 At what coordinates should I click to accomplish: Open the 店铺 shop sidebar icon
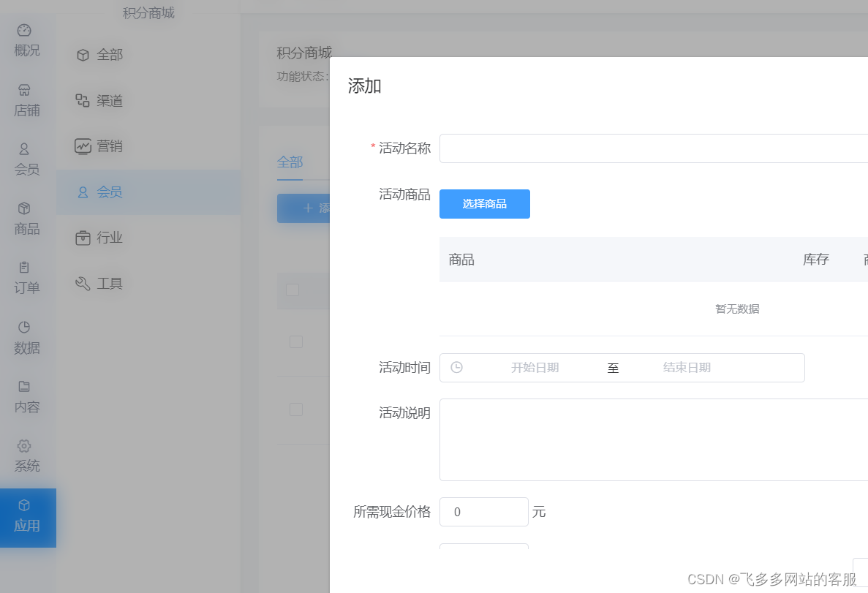[24, 90]
